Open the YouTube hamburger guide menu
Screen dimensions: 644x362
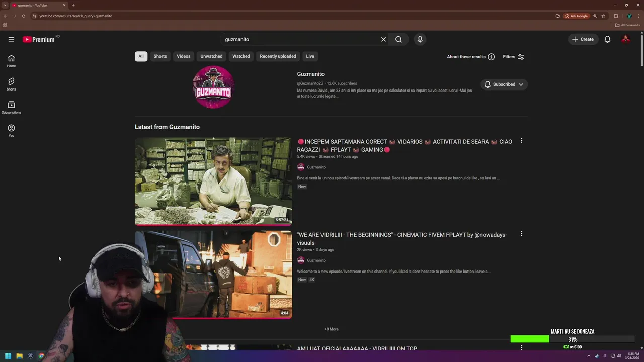pyautogui.click(x=11, y=39)
